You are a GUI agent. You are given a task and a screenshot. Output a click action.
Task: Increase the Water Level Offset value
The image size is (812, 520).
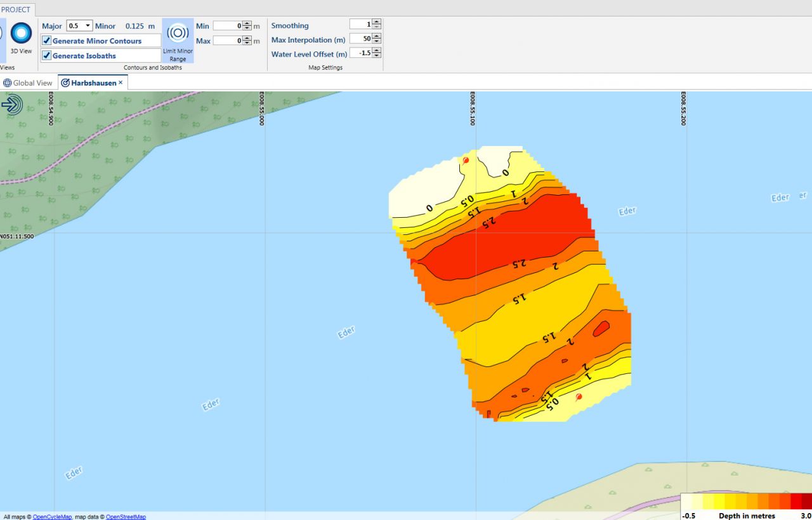(376, 50)
